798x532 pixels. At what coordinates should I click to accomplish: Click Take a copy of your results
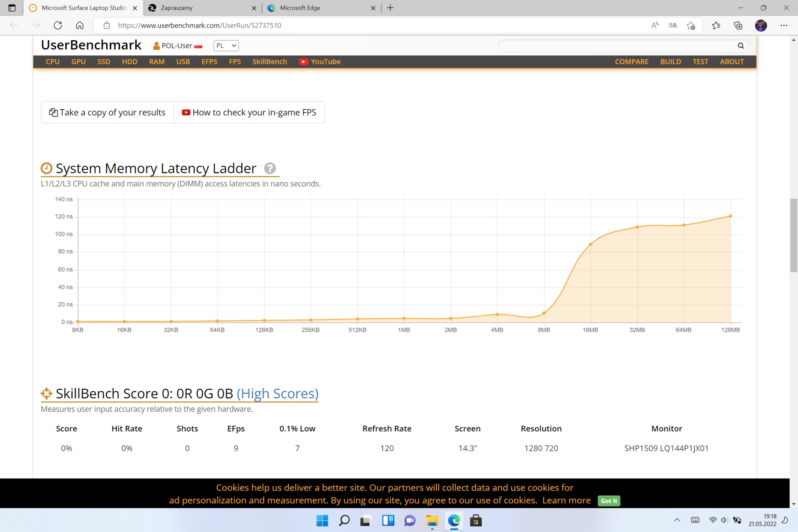(x=107, y=113)
